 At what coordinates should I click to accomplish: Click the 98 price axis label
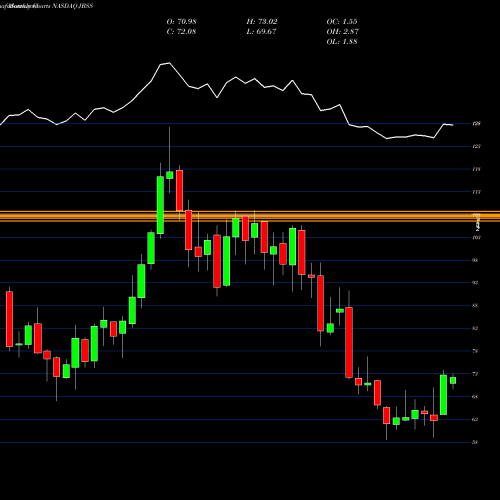(x=476, y=260)
